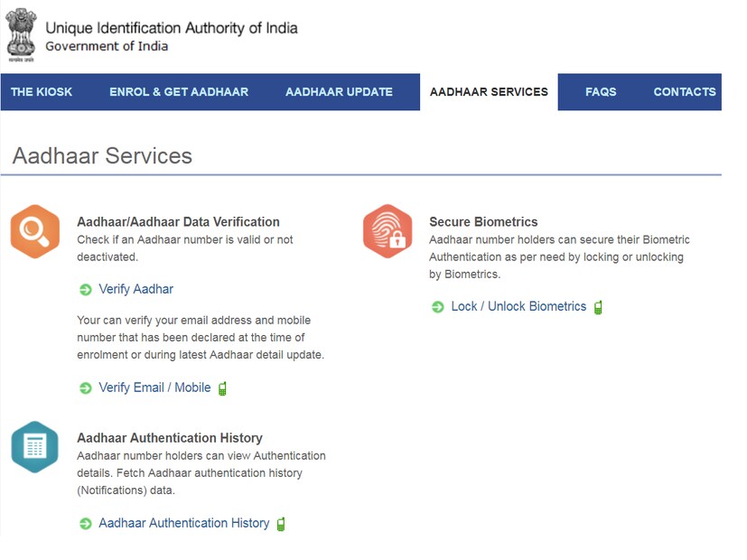
Task: Click Aadhaar/Aadhaar Data Verification heading
Action: [x=178, y=222]
